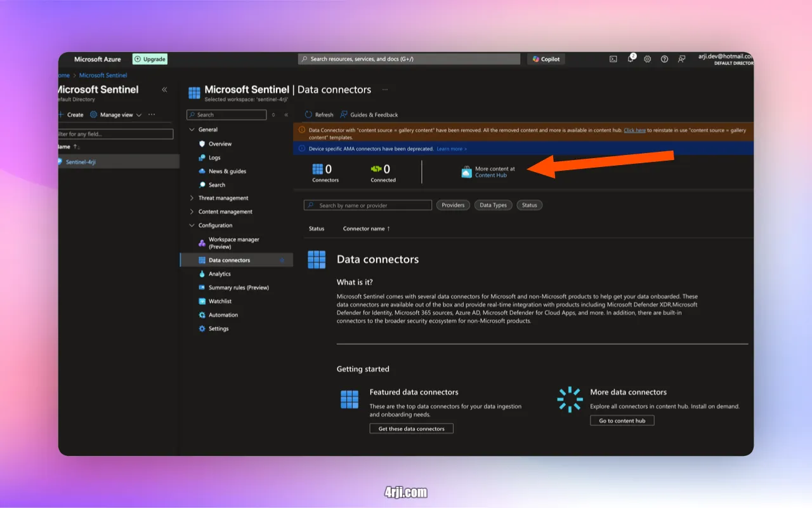The height and width of the screenshot is (508, 812).
Task: Open the notifications bell icon
Action: click(631, 59)
